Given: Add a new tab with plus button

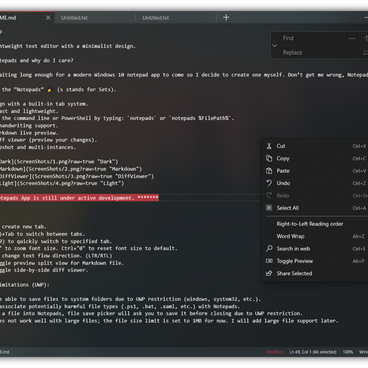Looking at the screenshot, I should point(226,17).
